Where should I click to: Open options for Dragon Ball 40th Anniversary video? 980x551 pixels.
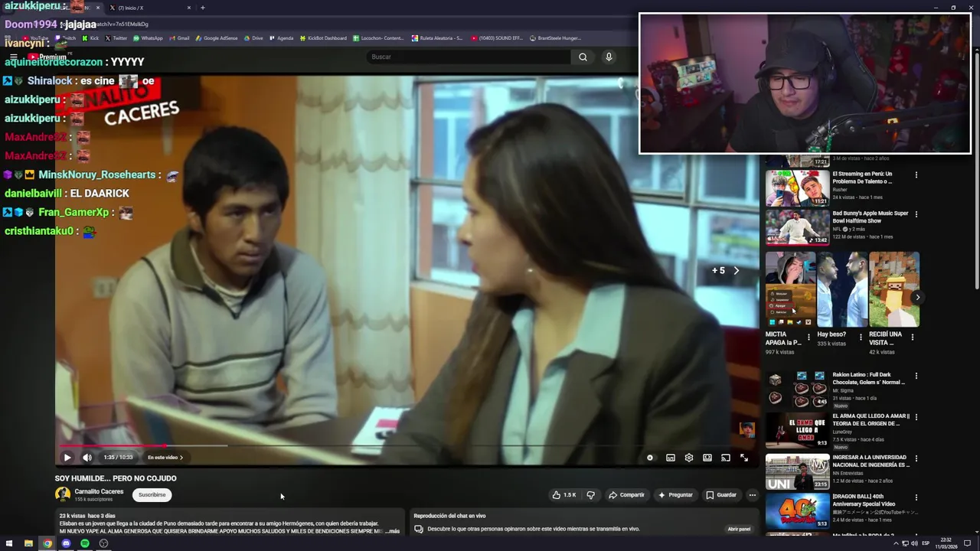click(916, 498)
